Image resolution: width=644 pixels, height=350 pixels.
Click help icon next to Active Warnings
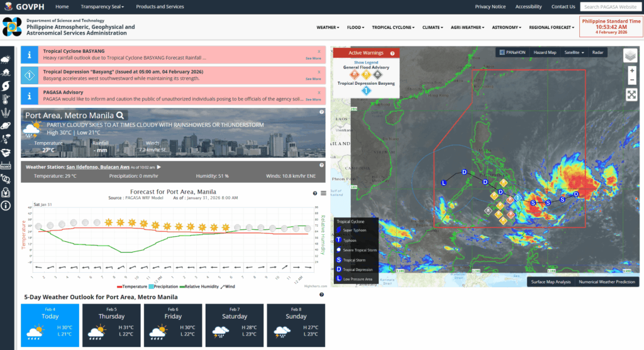(x=392, y=53)
